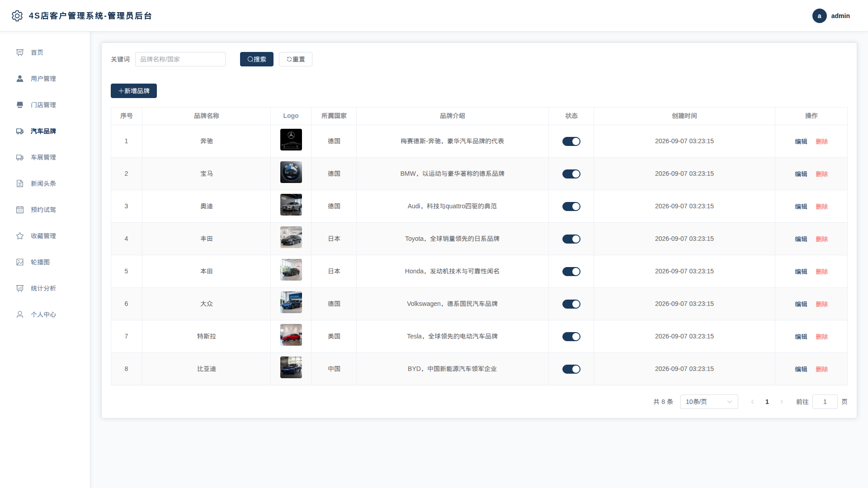Viewport: 868px width, 488px height.
Task: Click the settings gear logo icon
Action: point(17,16)
